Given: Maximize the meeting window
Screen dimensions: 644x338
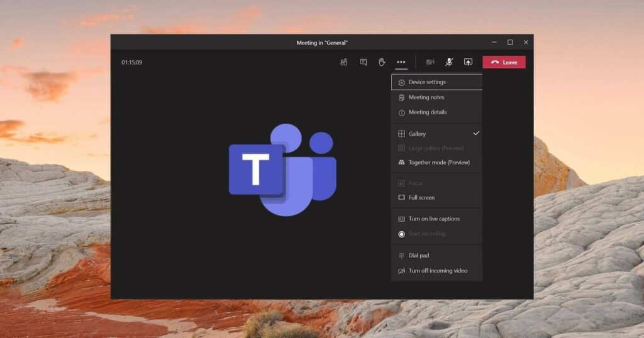Looking at the screenshot, I should [510, 42].
